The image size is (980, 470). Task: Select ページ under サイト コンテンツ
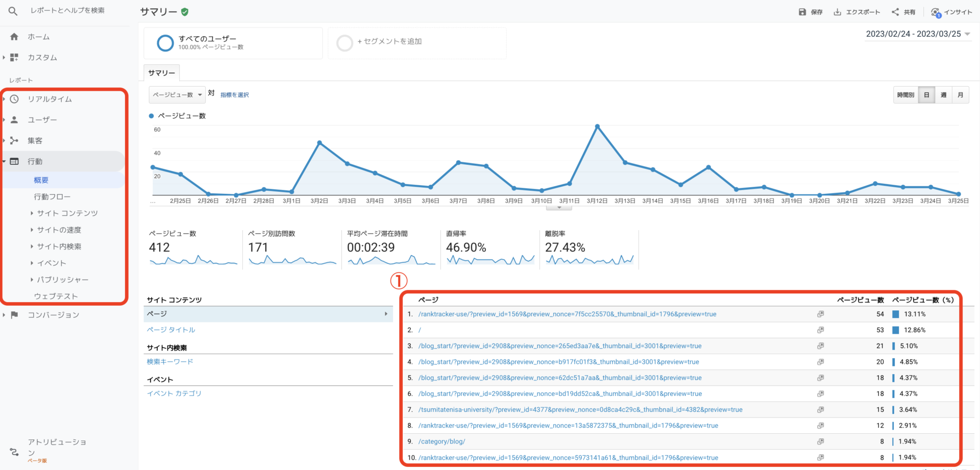click(268, 314)
